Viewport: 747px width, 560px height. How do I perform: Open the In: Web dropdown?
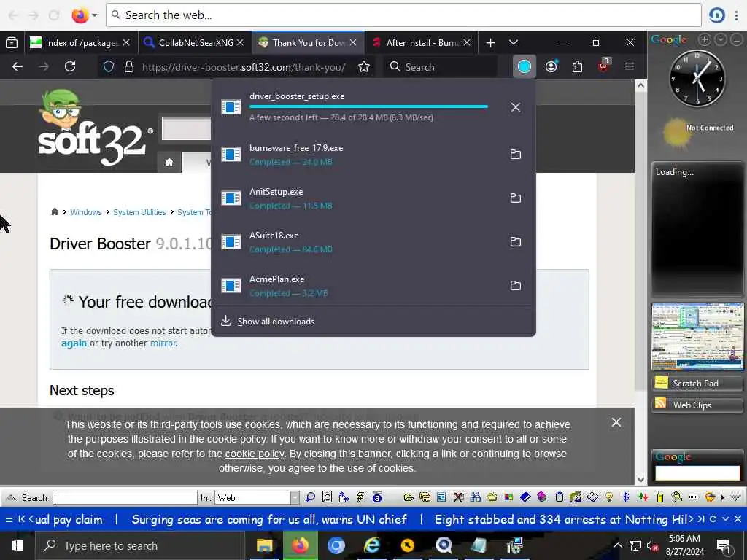coord(257,497)
